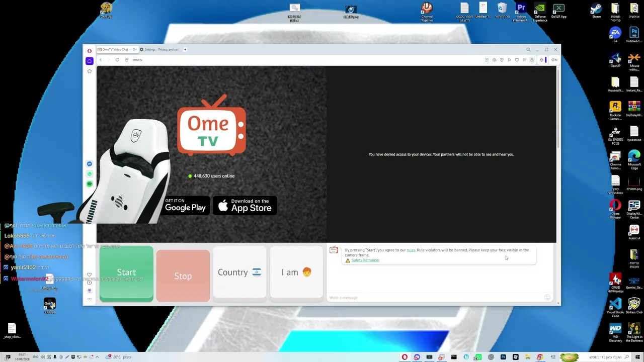Open the weather widget showing 26°C

tap(119, 357)
